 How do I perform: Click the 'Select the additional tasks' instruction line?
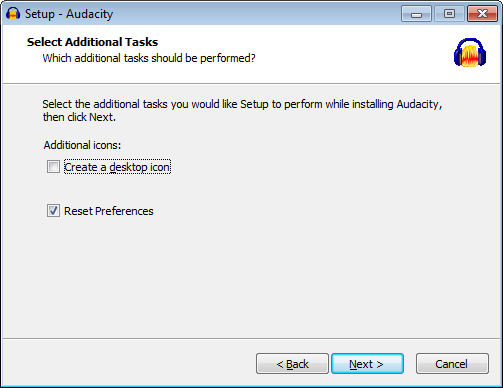click(242, 104)
